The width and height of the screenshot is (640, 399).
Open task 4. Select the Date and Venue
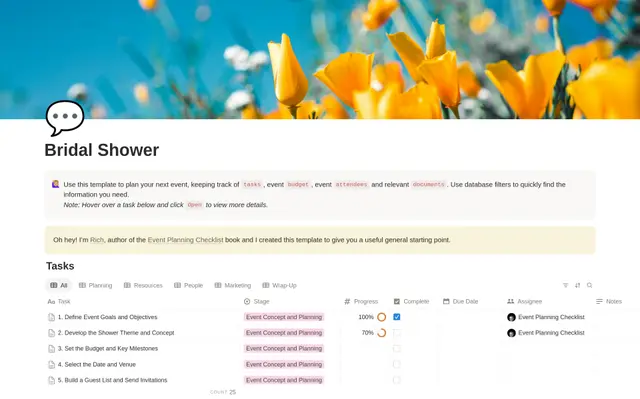[97, 364]
